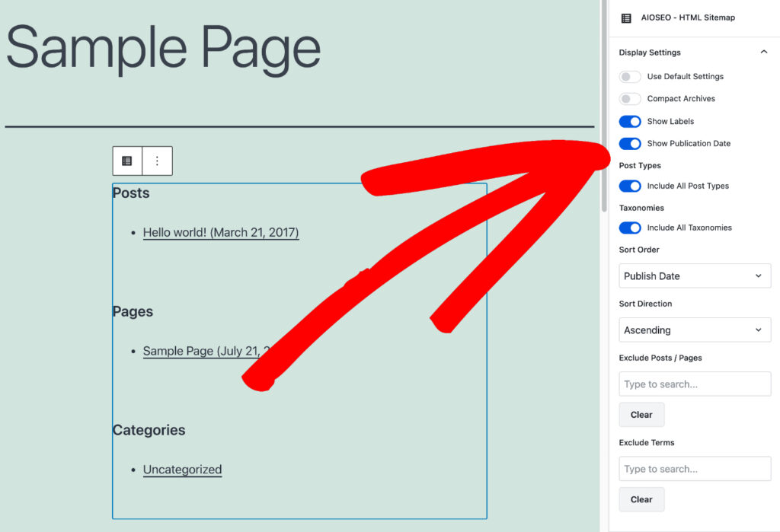Disable Include All Post Types
Screen dimensions: 780x532
point(630,186)
